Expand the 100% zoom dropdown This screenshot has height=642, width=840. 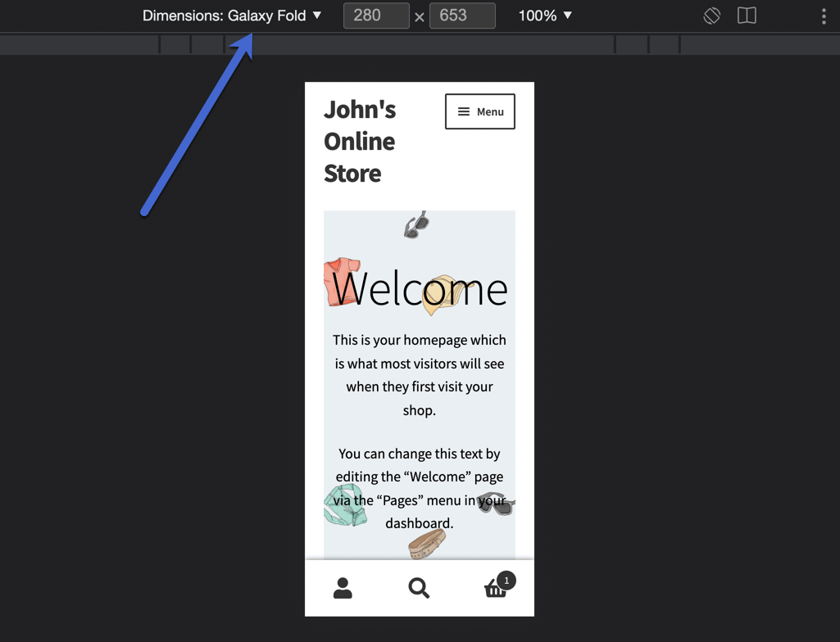click(x=545, y=16)
